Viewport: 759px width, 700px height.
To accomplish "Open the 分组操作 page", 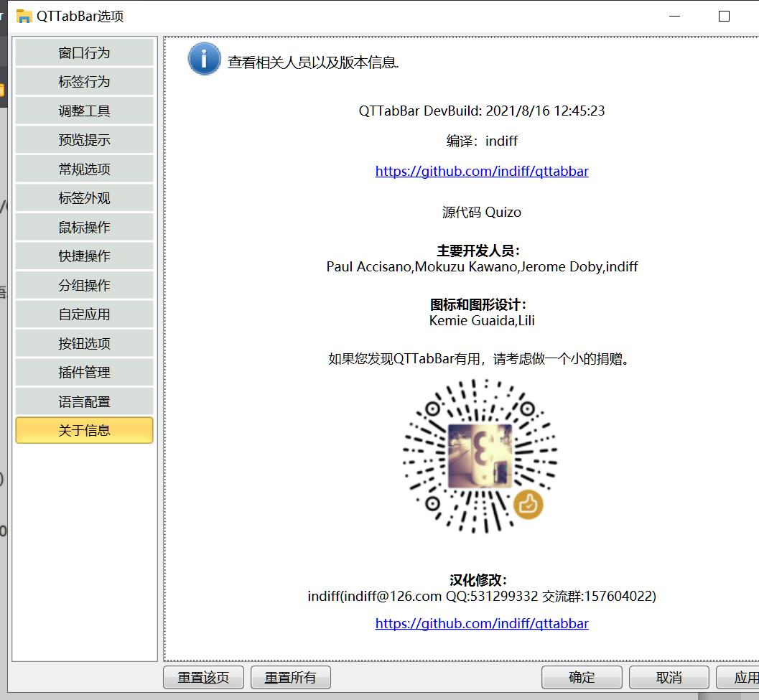I will point(84,286).
